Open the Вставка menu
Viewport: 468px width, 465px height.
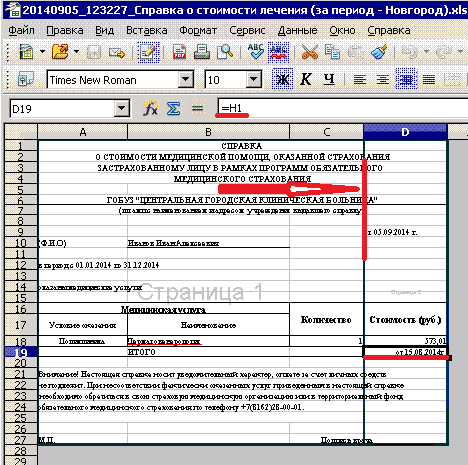pyautogui.click(x=147, y=30)
